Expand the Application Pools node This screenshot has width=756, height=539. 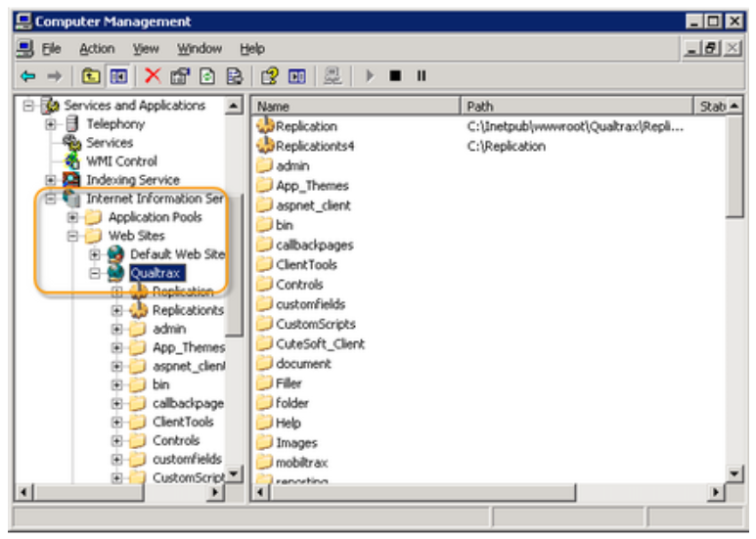[72, 217]
